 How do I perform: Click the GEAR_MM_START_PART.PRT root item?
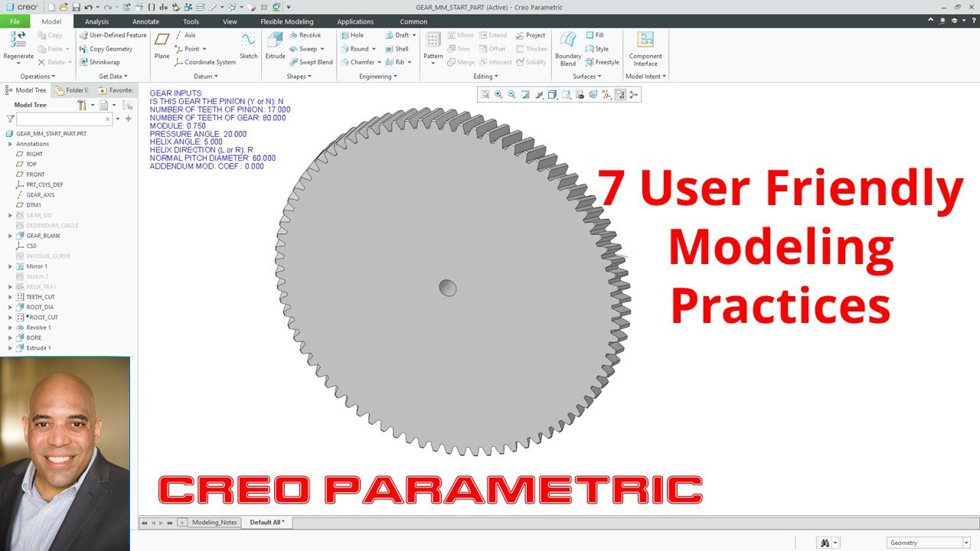click(47, 133)
